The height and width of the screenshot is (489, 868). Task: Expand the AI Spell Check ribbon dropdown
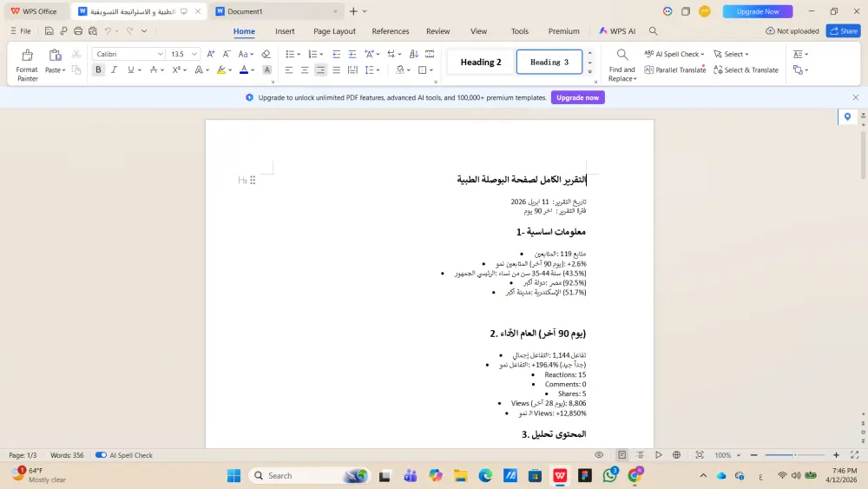pyautogui.click(x=702, y=54)
